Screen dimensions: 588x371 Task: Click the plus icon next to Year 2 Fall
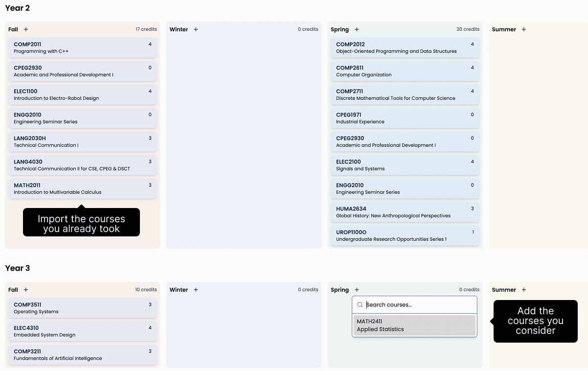click(25, 29)
